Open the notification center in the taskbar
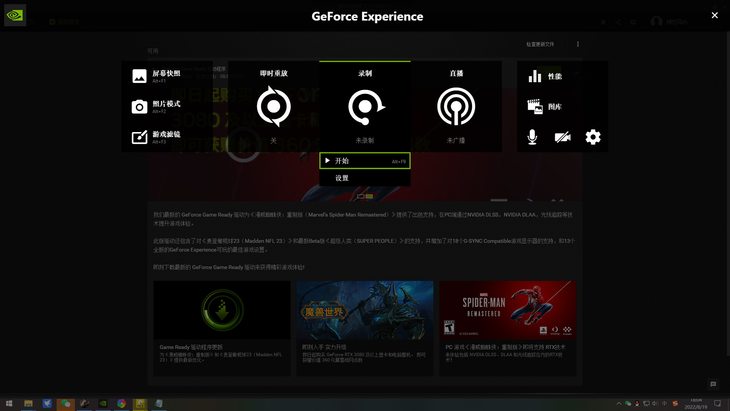Image resolution: width=730 pixels, height=411 pixels. pos(717,404)
